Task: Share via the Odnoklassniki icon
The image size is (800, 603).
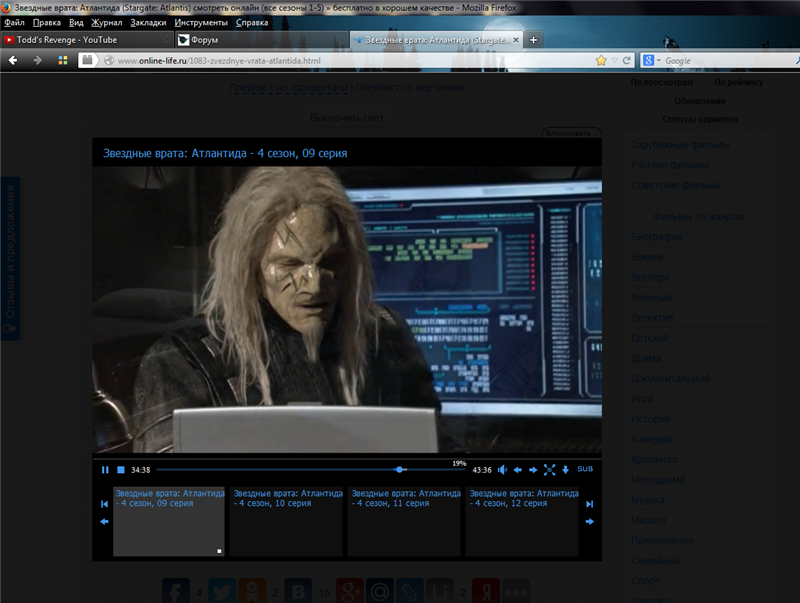Action: [252, 591]
